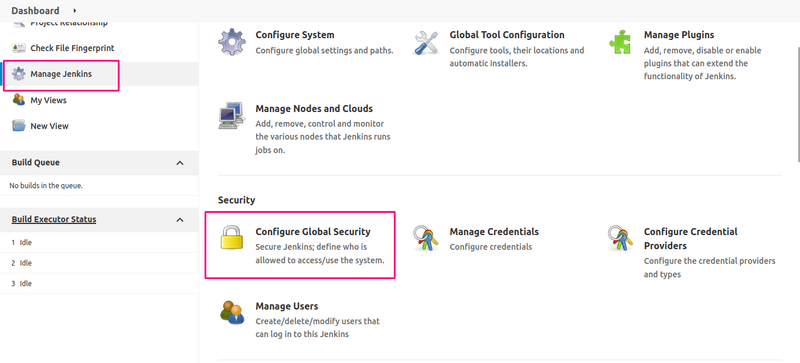Click the yellow padlock Global Security icon
Screen dimensions: 800x363
point(232,237)
